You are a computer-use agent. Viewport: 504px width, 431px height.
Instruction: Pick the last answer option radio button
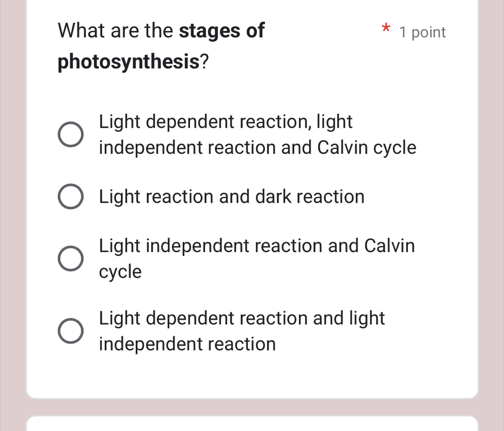pos(70,330)
